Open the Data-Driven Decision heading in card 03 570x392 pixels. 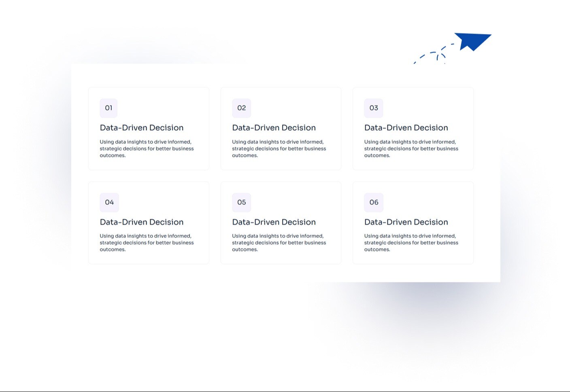(x=406, y=128)
